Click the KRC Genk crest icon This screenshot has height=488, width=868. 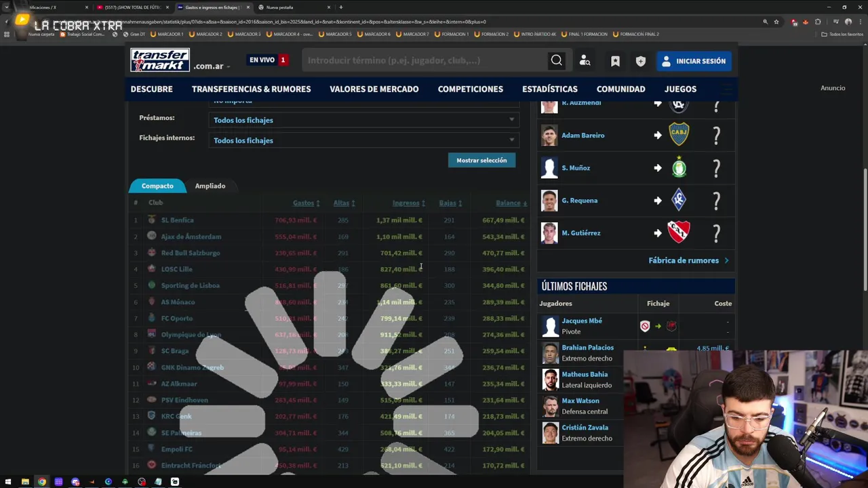[x=151, y=416]
